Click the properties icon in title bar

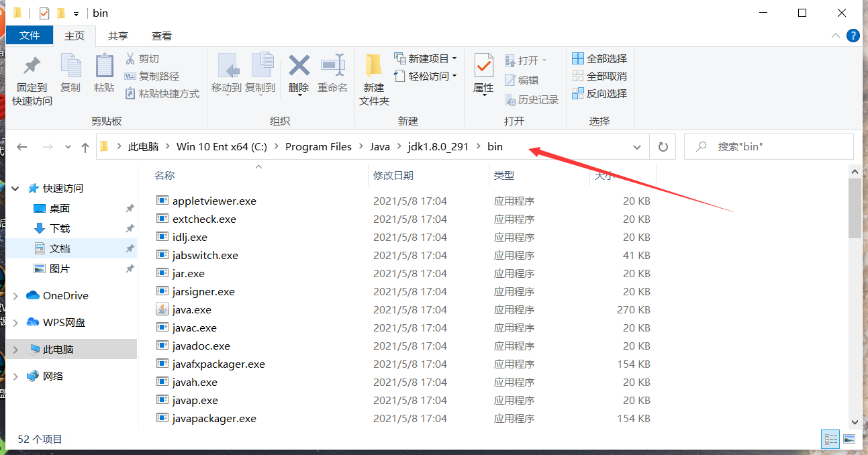[44, 13]
